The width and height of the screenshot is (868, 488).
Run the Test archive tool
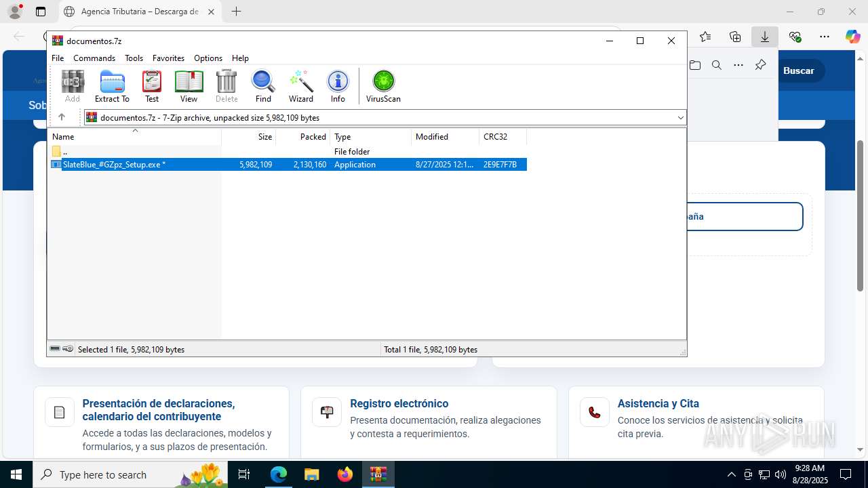point(152,87)
